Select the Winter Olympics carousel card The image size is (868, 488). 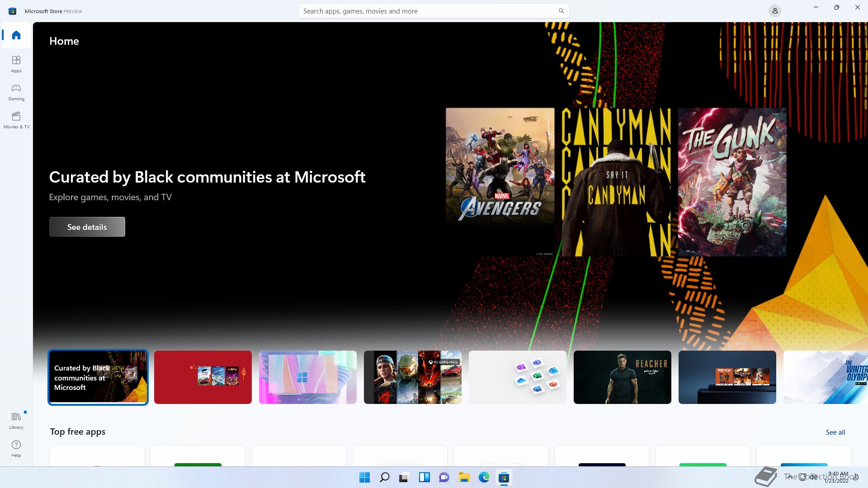click(x=826, y=377)
